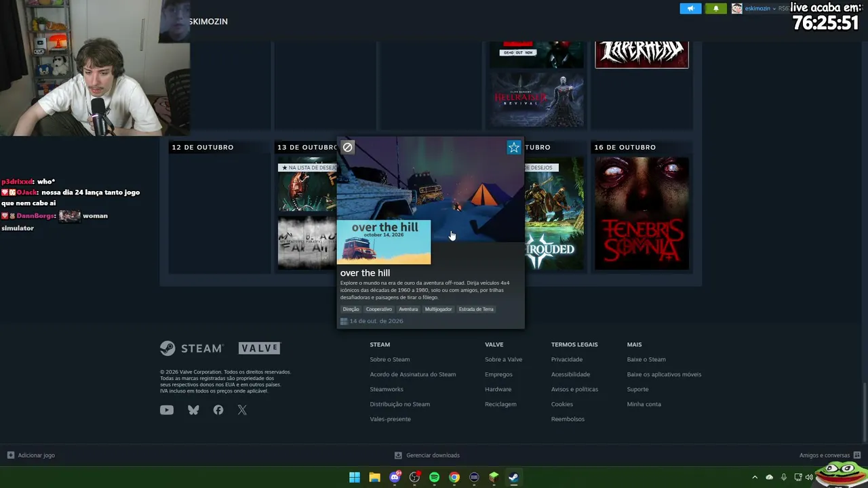Open the Cookies footer link
The height and width of the screenshot is (488, 868).
(x=562, y=404)
